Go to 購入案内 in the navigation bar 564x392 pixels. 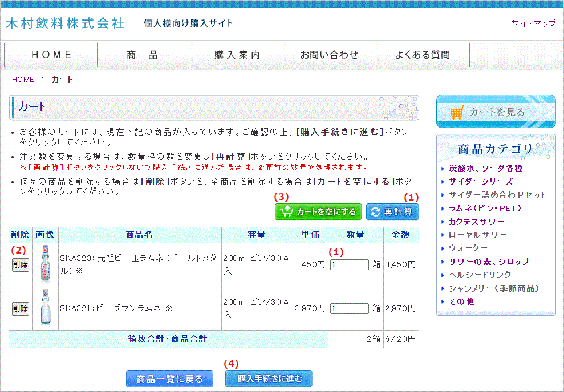pos(237,55)
